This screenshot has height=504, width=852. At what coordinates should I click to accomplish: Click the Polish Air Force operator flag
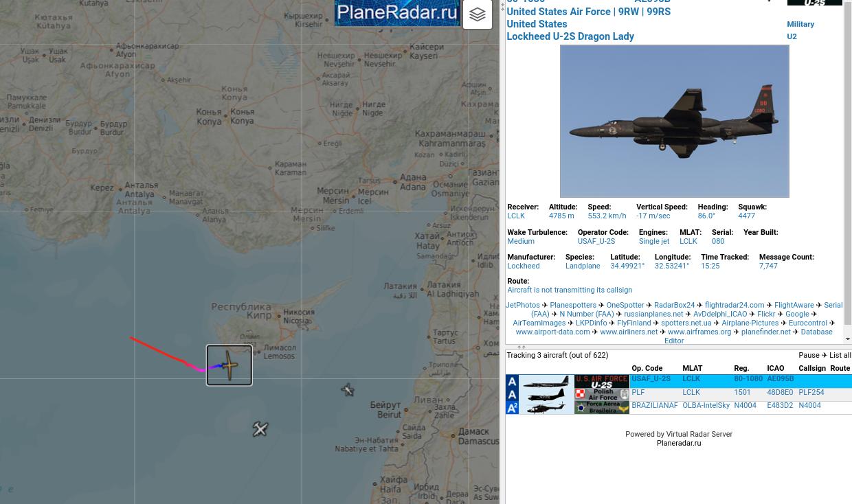601,394
